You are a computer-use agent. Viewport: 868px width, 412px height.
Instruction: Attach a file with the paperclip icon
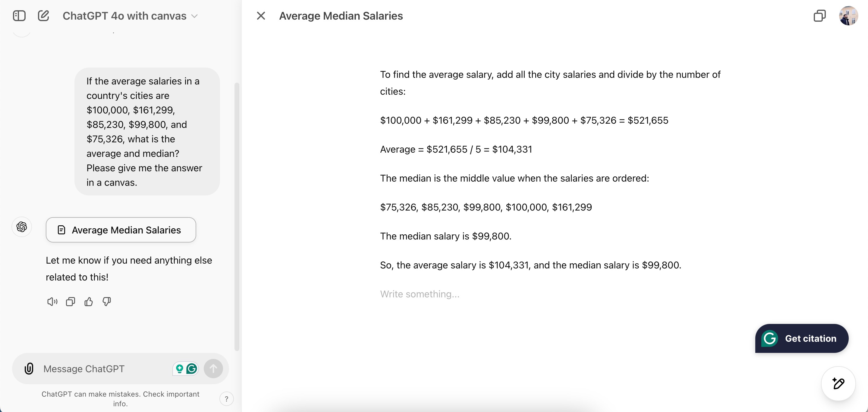(x=29, y=369)
